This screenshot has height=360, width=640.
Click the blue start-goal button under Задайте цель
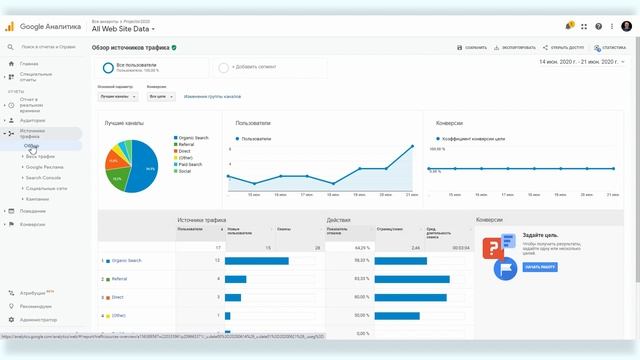pos(540,267)
